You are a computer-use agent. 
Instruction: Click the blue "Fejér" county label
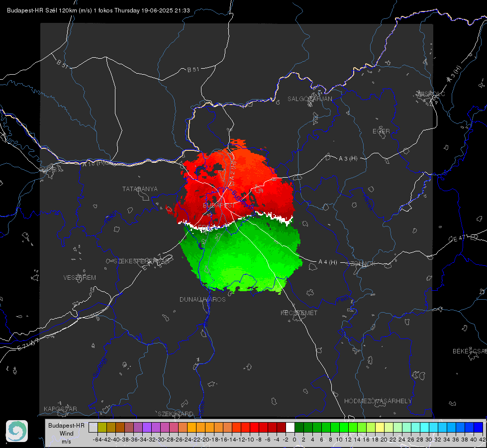point(111,218)
